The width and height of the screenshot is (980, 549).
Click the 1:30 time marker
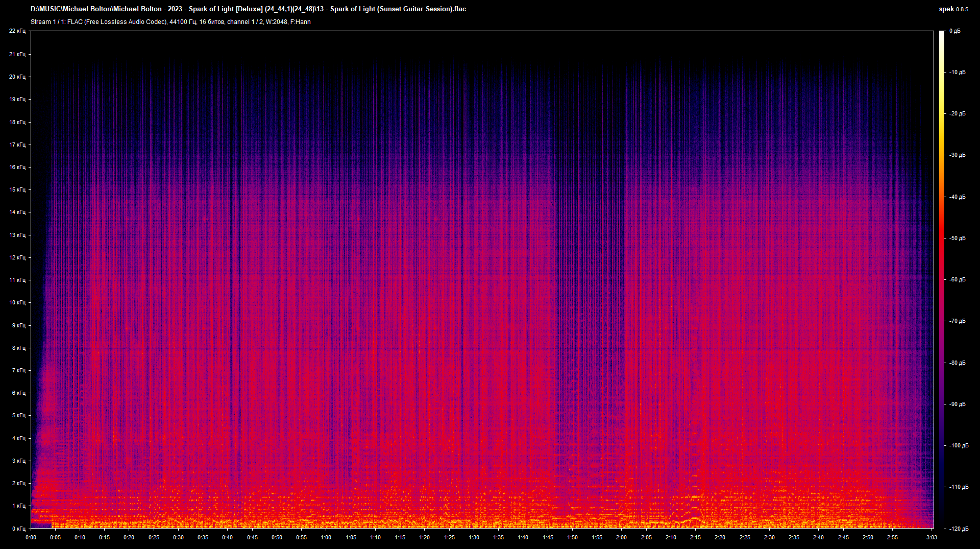tap(474, 537)
